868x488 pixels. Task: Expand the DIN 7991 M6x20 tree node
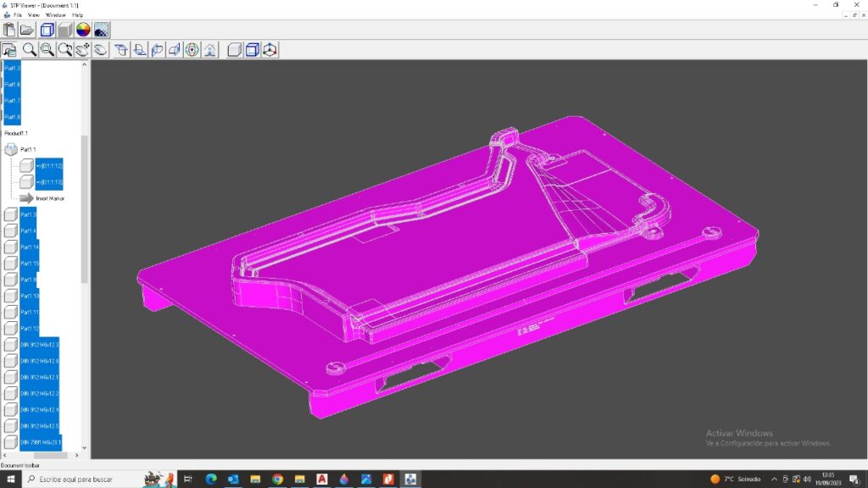(11, 442)
